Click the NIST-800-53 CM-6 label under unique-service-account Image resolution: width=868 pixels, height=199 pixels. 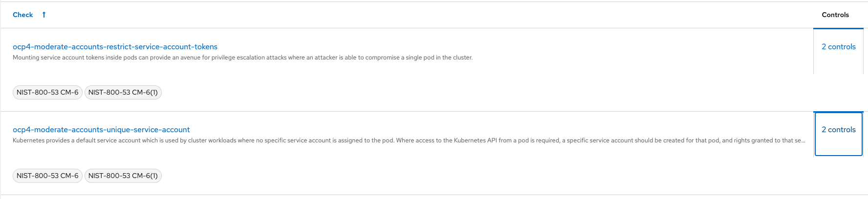pos(47,176)
